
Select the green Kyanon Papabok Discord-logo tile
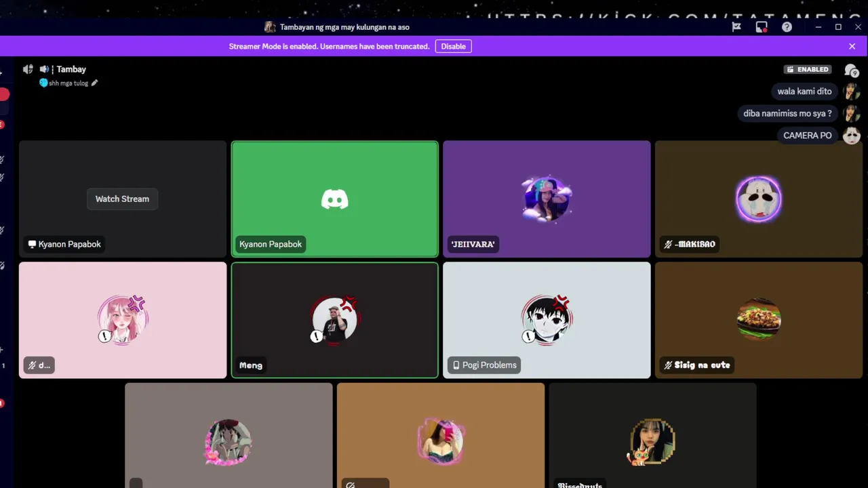pos(335,199)
